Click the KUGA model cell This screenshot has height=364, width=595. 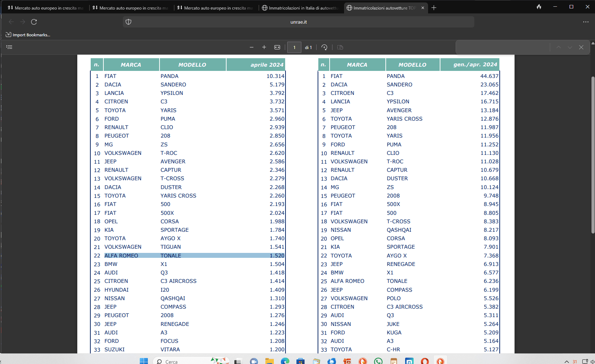[x=394, y=333]
